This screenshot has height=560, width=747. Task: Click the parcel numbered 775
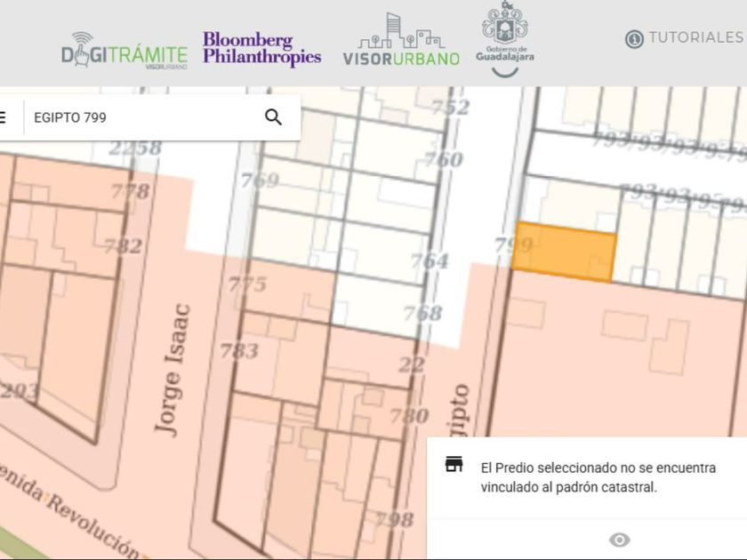tap(247, 284)
